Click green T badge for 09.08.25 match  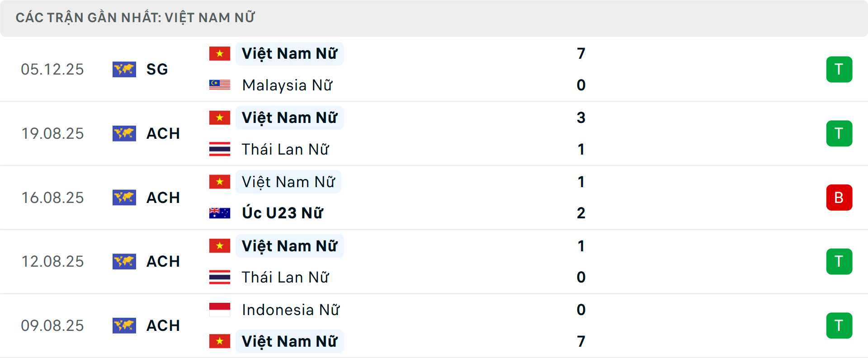click(x=839, y=325)
